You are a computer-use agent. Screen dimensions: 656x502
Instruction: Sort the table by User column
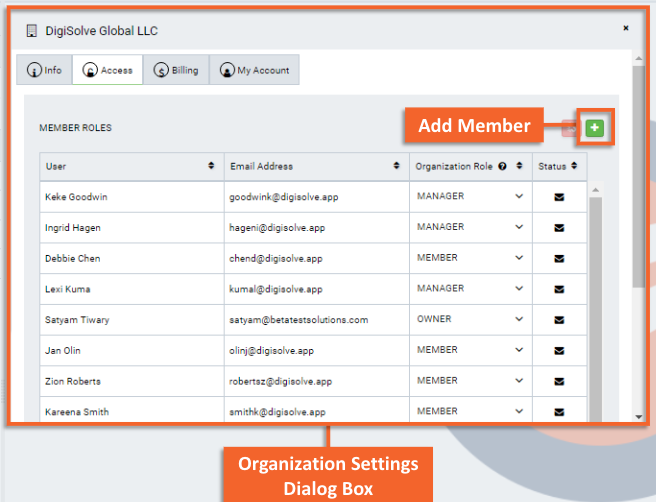211,166
